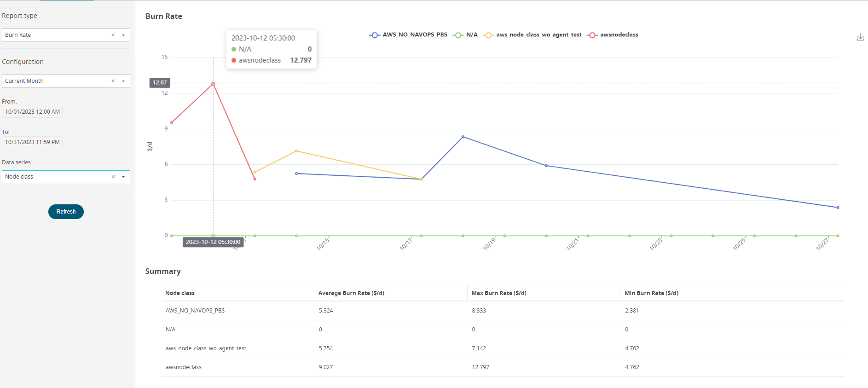Toggle N/A series in chart legend
Screen dimensions: 868x388
[465, 35]
